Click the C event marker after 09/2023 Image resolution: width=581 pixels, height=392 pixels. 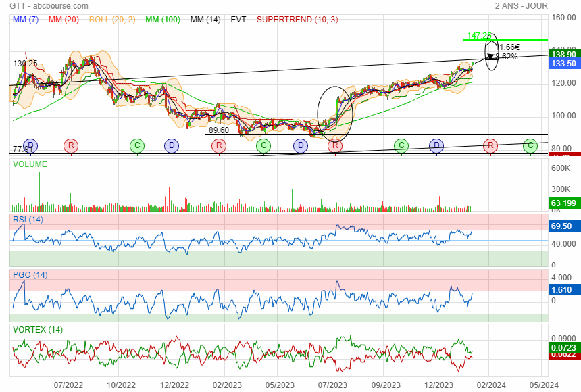(401, 145)
